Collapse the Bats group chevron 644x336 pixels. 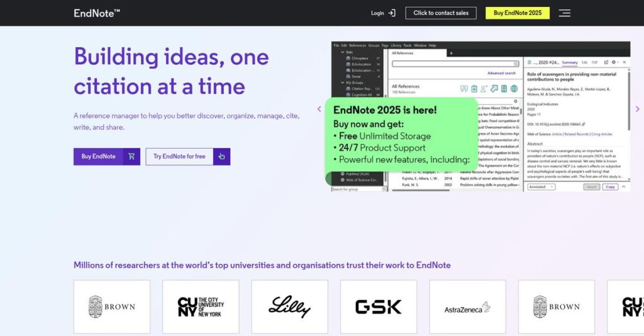[342, 52]
